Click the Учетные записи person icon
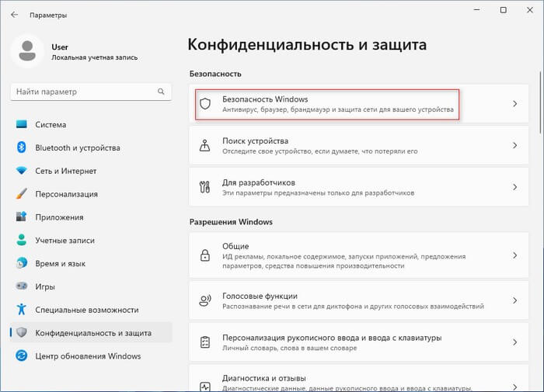544x392 pixels. (22, 240)
